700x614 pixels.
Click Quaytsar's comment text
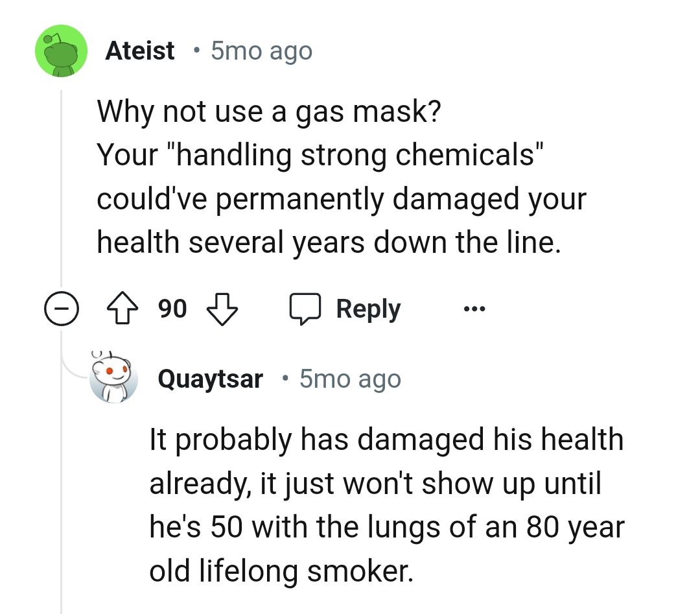(386, 505)
